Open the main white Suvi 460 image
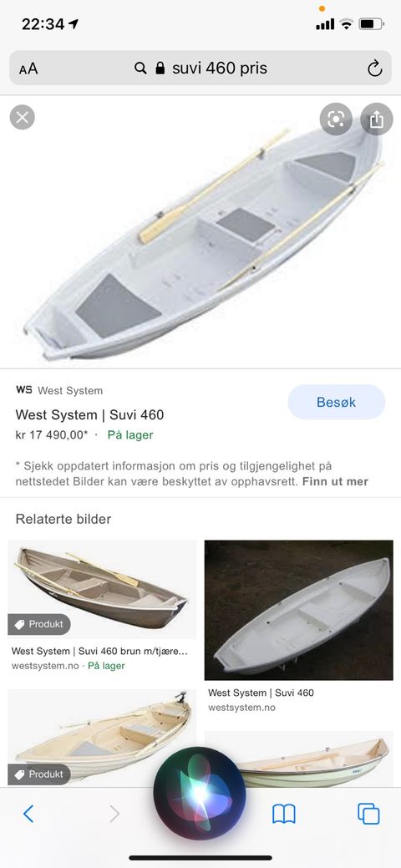 click(200, 232)
